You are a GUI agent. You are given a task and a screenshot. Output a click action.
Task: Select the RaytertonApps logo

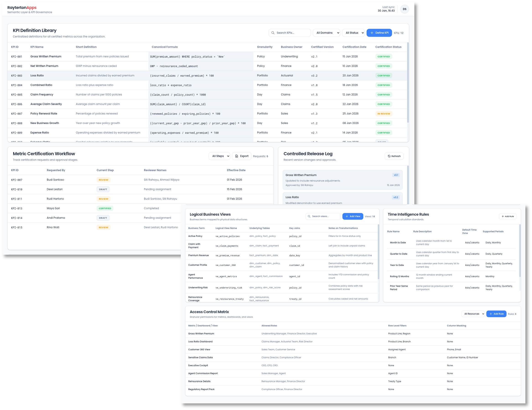[22, 7]
